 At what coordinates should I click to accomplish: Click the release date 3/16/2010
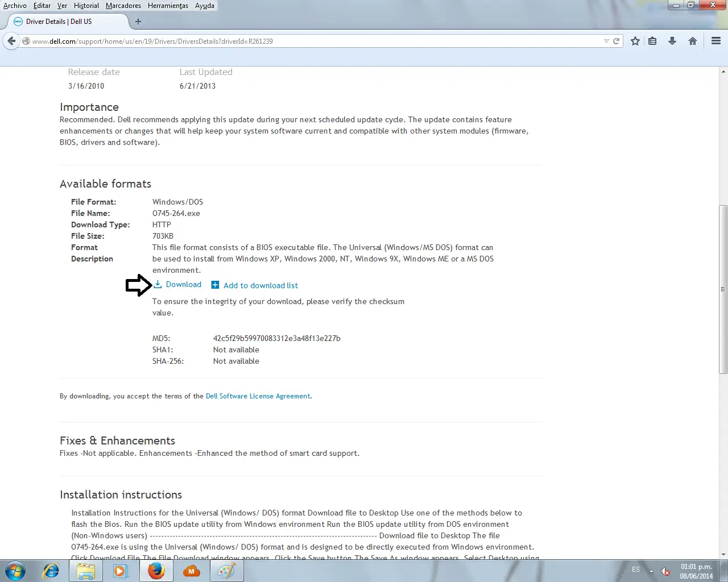click(x=86, y=86)
